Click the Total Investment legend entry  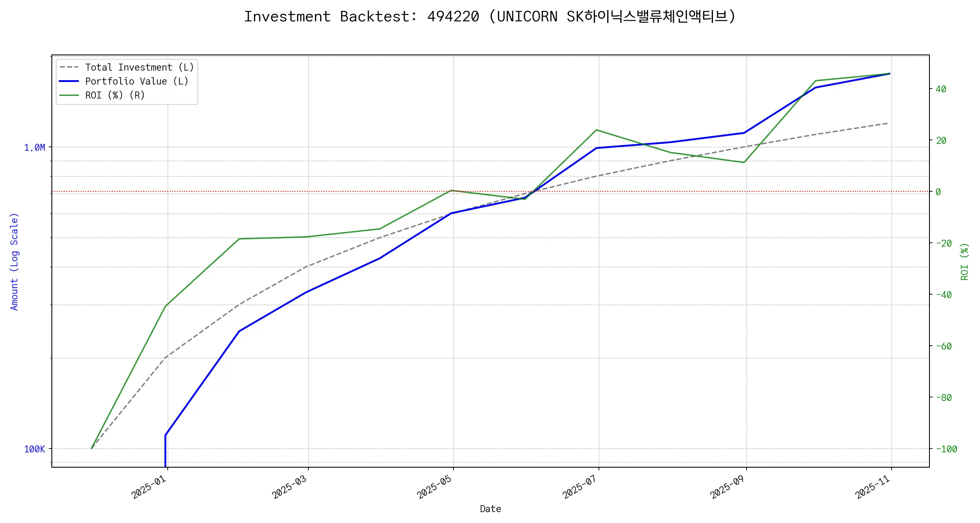tap(139, 68)
